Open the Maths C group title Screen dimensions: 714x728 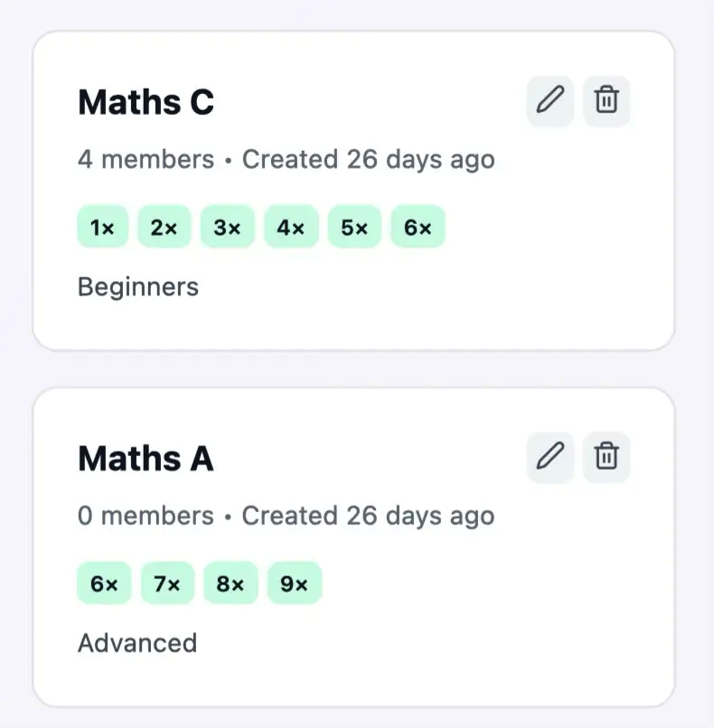click(x=146, y=102)
